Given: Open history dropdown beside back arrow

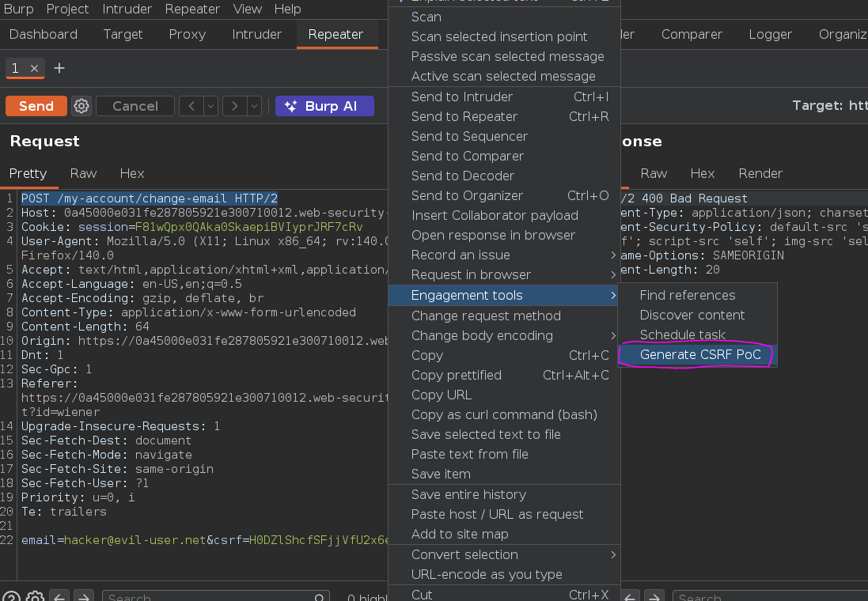Looking at the screenshot, I should click(x=211, y=106).
